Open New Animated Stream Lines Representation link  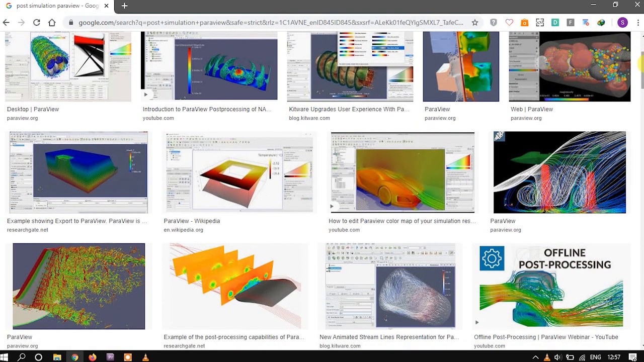389,337
